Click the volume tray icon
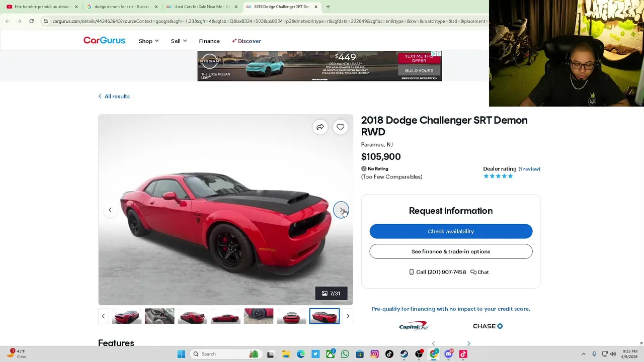 click(x=613, y=354)
